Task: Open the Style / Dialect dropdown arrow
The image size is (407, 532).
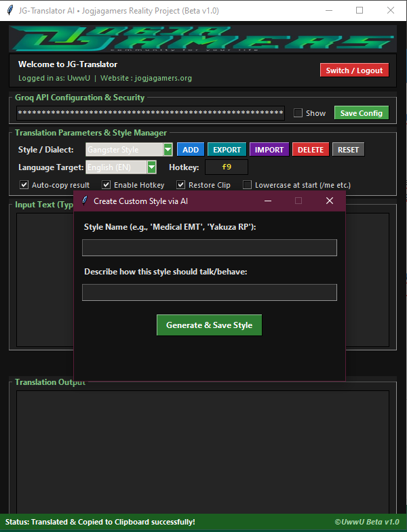Action: 168,150
